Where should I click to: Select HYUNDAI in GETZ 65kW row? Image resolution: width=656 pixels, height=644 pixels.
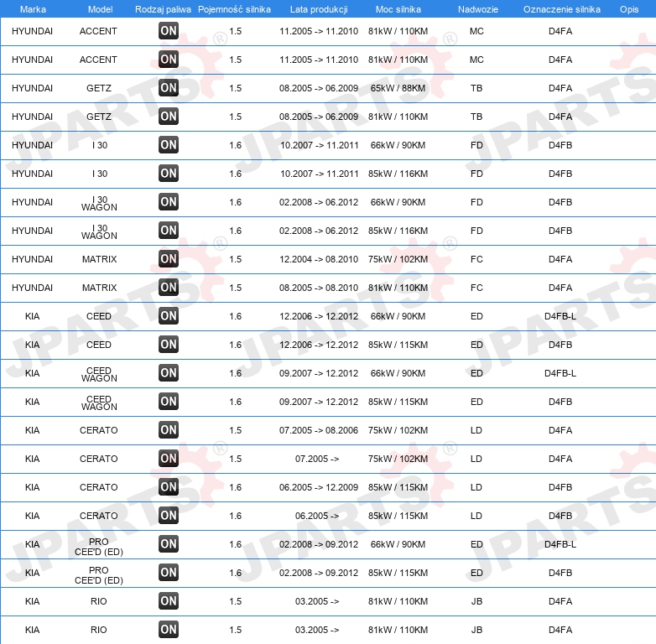pos(32,88)
